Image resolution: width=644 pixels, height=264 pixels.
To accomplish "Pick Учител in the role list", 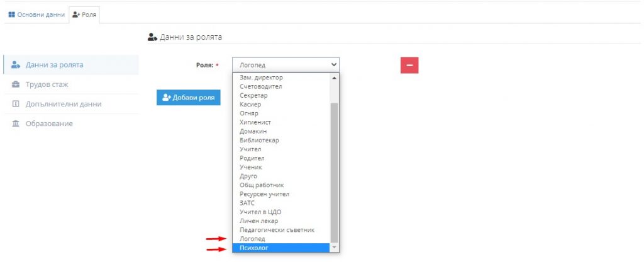I will tap(250, 149).
